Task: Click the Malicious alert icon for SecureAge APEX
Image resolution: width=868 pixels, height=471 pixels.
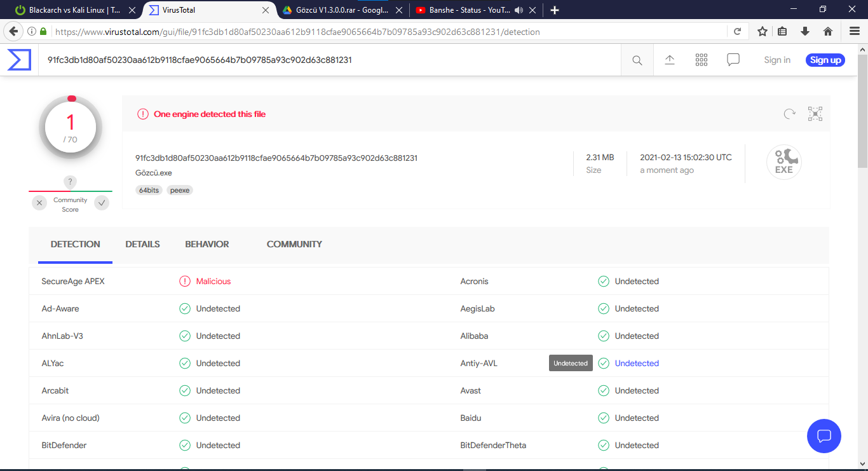Action: pyautogui.click(x=185, y=281)
